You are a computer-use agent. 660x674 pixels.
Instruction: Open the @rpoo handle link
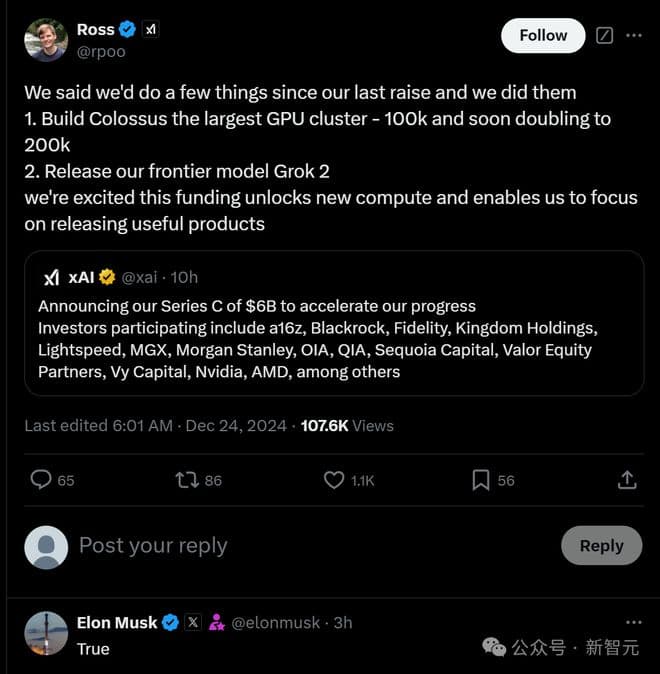coord(101,52)
